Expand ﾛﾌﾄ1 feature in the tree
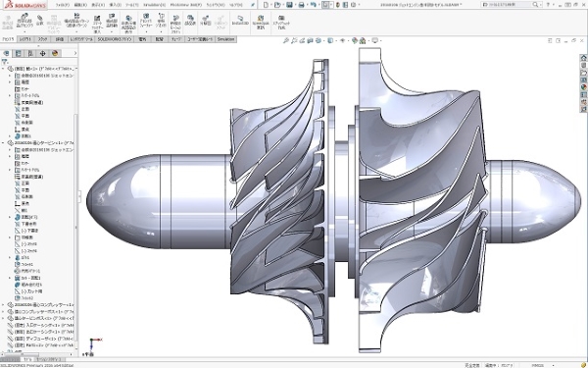 coord(10,257)
